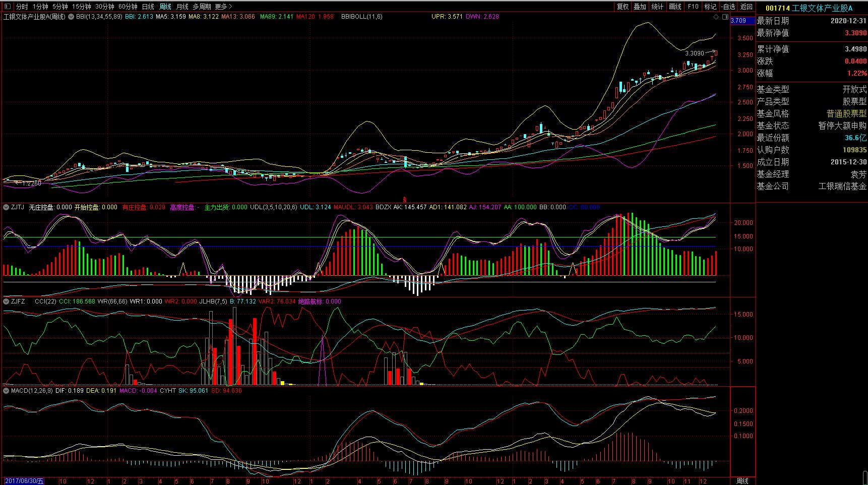
Task: Switch to 30分钟 period
Action: tap(105, 7)
